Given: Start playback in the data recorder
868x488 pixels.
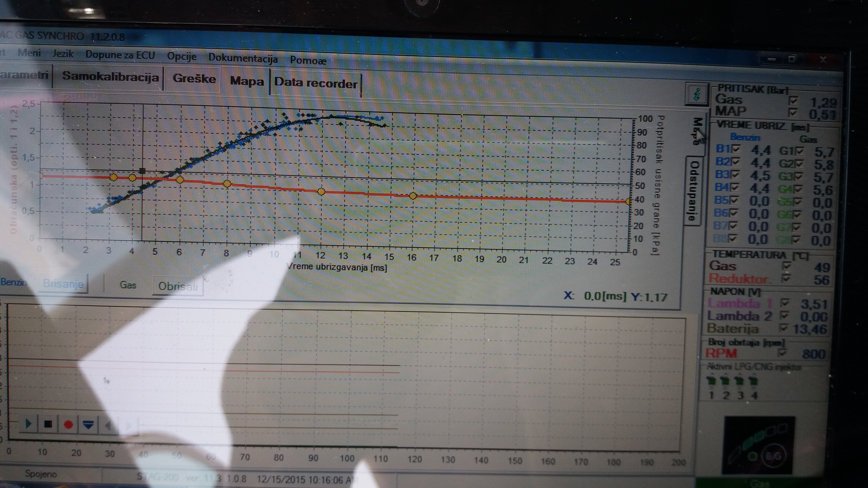Looking at the screenshot, I should pos(29,424).
